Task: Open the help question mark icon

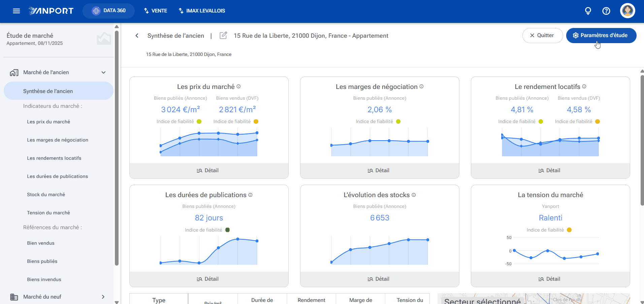Action: pyautogui.click(x=606, y=11)
